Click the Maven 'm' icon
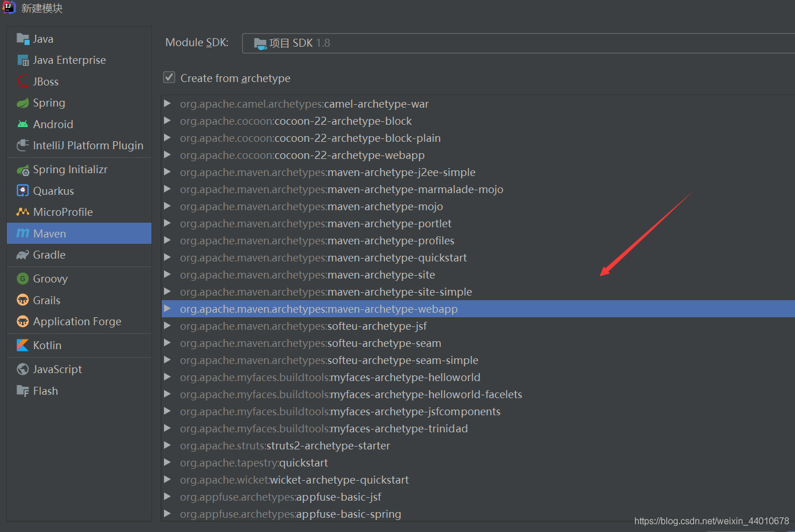Viewport: 795px width, 532px height. pos(23,234)
